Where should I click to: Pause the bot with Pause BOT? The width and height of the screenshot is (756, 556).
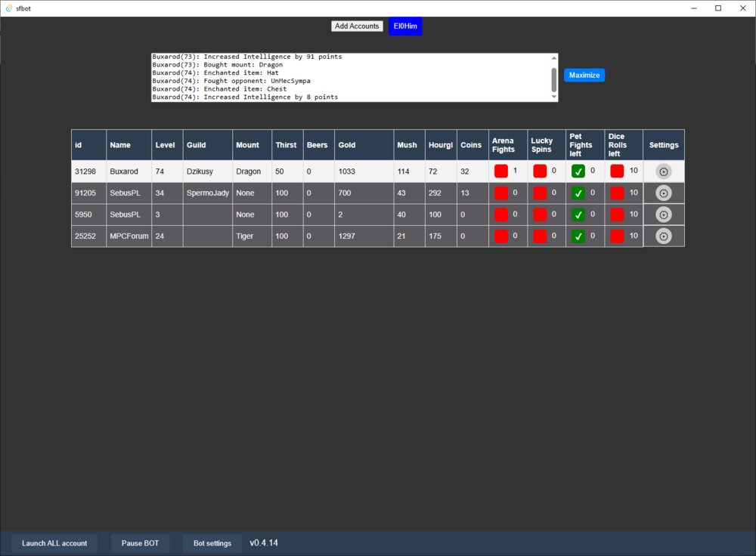(x=141, y=543)
